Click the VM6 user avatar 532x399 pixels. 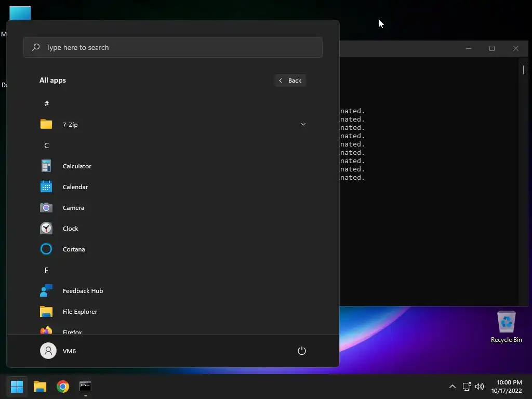point(48,351)
